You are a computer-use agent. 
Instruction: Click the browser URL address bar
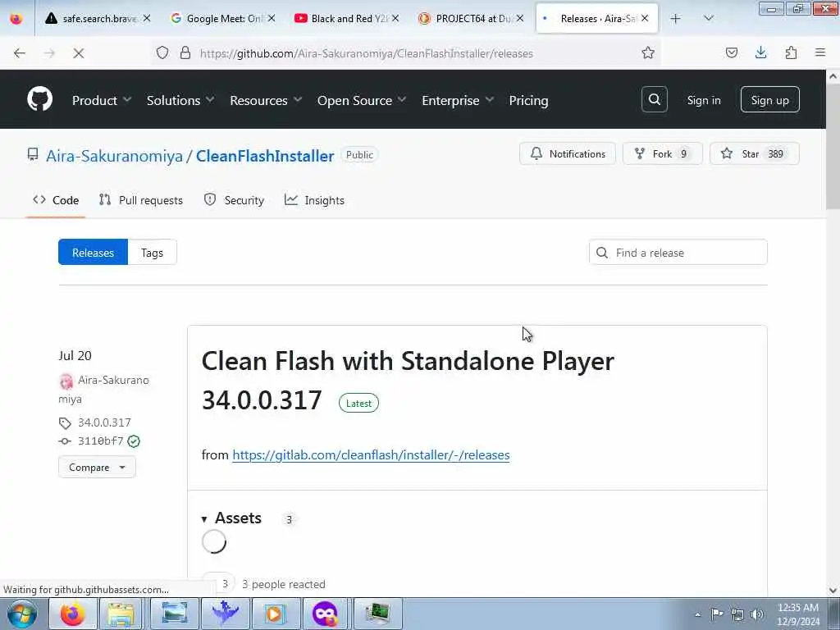coord(367,53)
